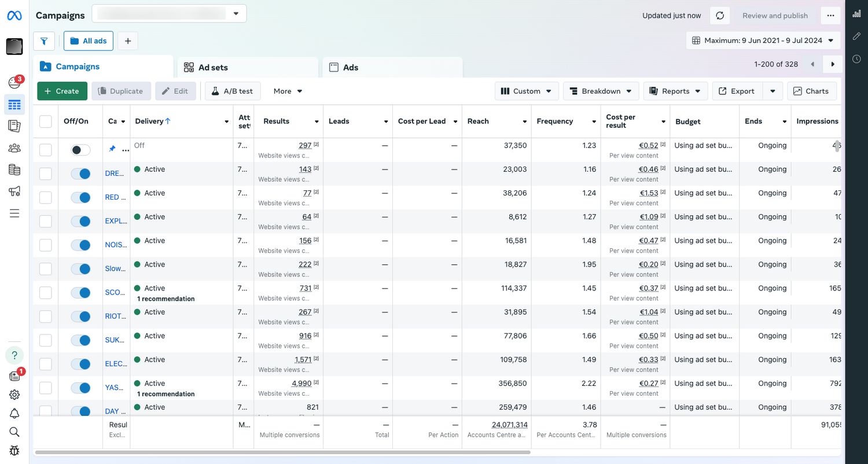Click the filter funnel icon

coord(44,41)
